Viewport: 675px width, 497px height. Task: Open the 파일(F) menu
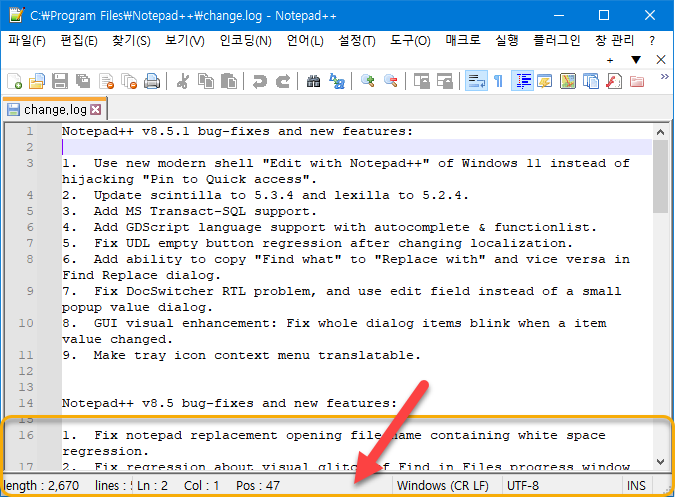(x=27, y=41)
